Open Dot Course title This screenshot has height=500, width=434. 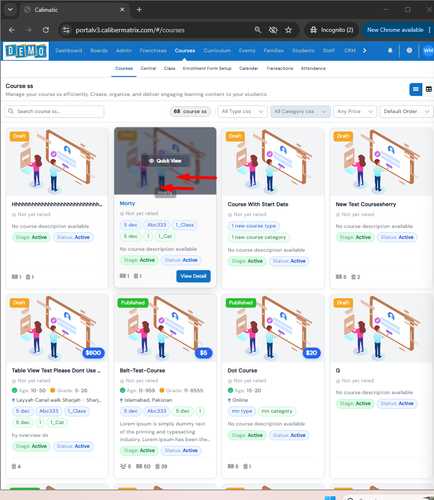pyautogui.click(x=242, y=370)
